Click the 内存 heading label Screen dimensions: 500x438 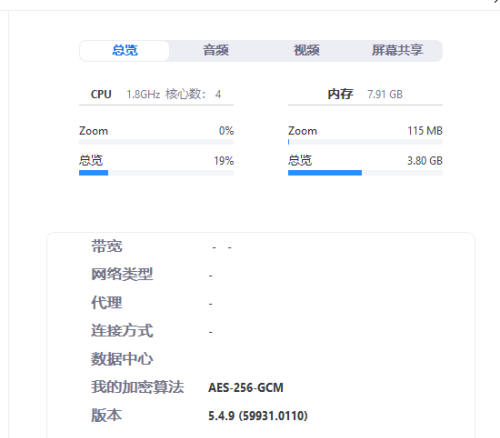[340, 94]
